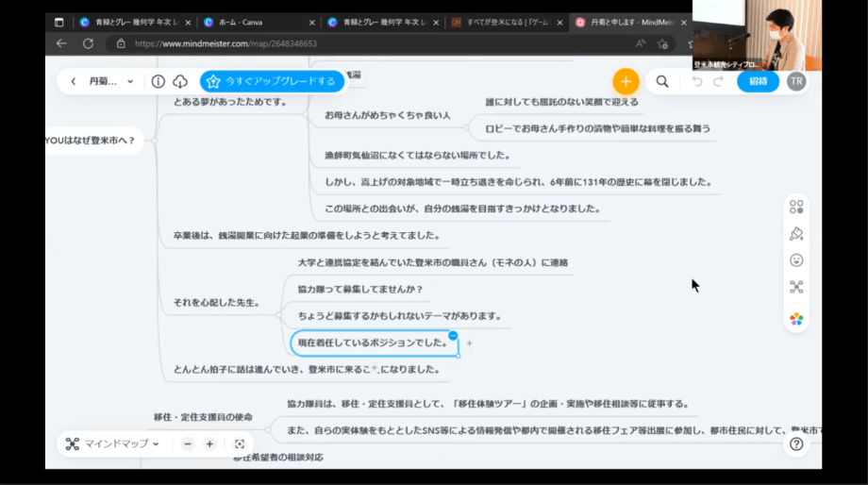Select the topic それを心配した先生。
Viewport: 868px width, 485px height.
tap(216, 303)
